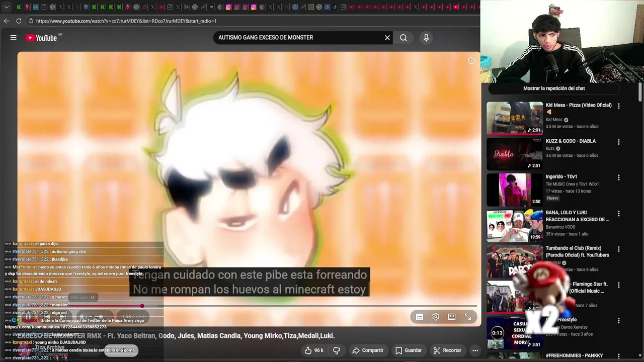The width and height of the screenshot is (644, 362).
Task: Open options menu for KUZZ & GODO DIABLA
Action: (x=619, y=142)
